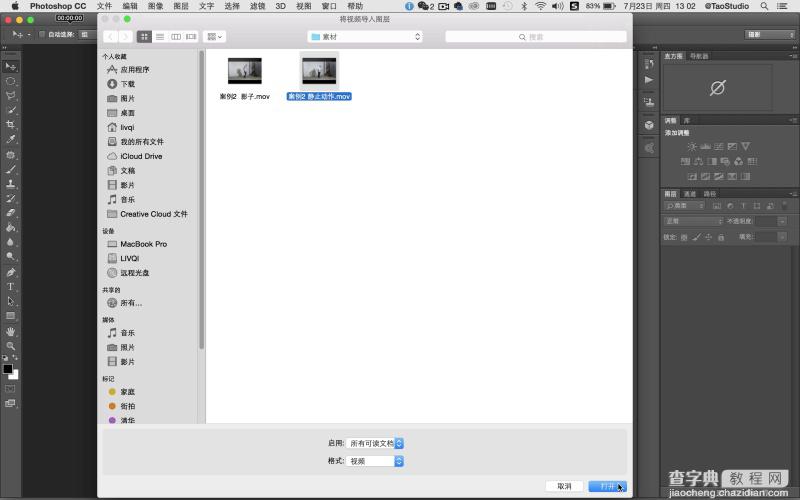The width and height of the screenshot is (800, 500).
Task: Add a Channel Mixer adjustment
Action: [738, 161]
